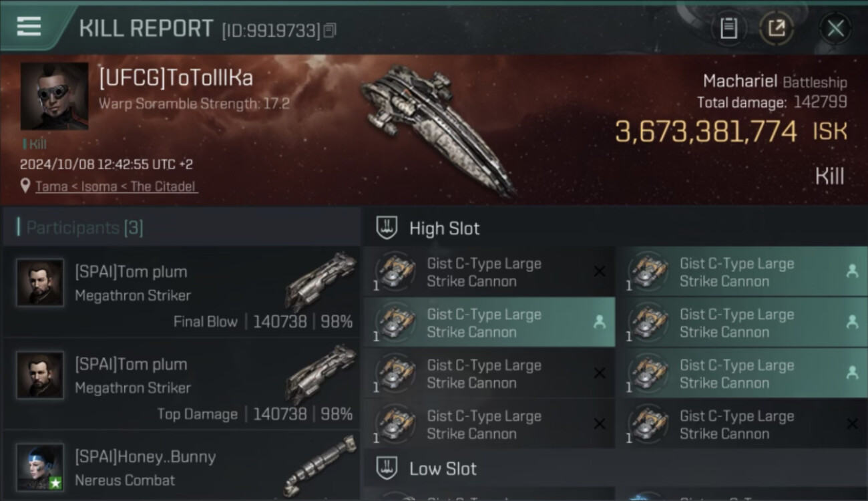Select Tom plum Top Damage entry
868x501 pixels.
tap(182, 385)
